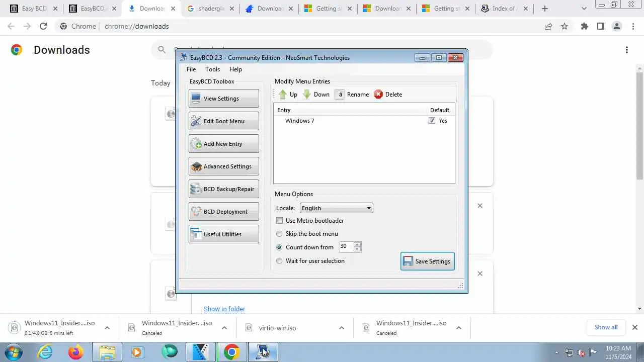The image size is (644, 362).
Task: Enable Use Metro bootloader checkbox
Action: 280,221
